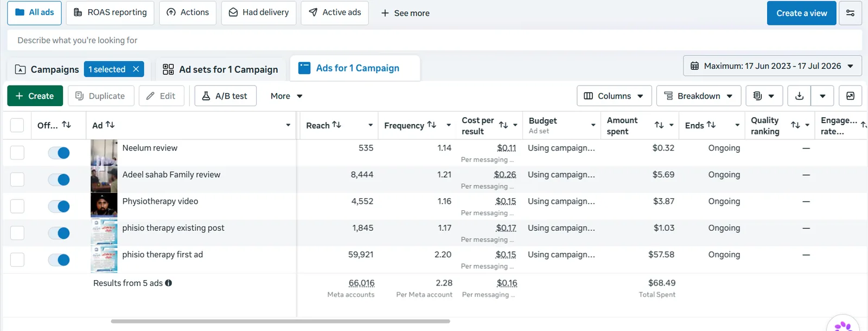The height and width of the screenshot is (331, 868).
Task: Remove the 1 selected campaign filter
Action: (136, 69)
